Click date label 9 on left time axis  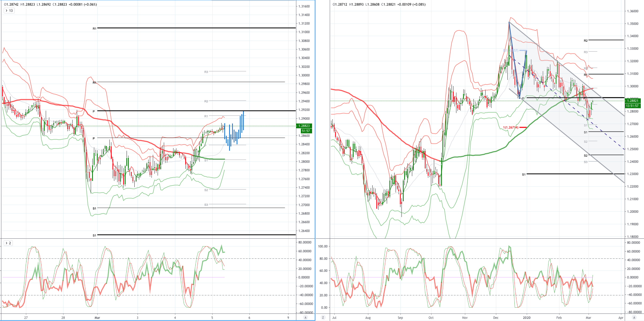click(288, 318)
